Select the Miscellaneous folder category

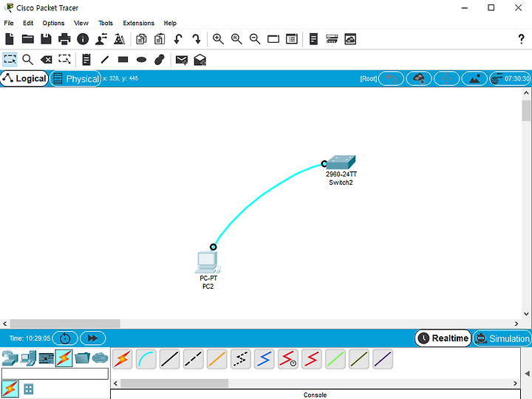82,358
